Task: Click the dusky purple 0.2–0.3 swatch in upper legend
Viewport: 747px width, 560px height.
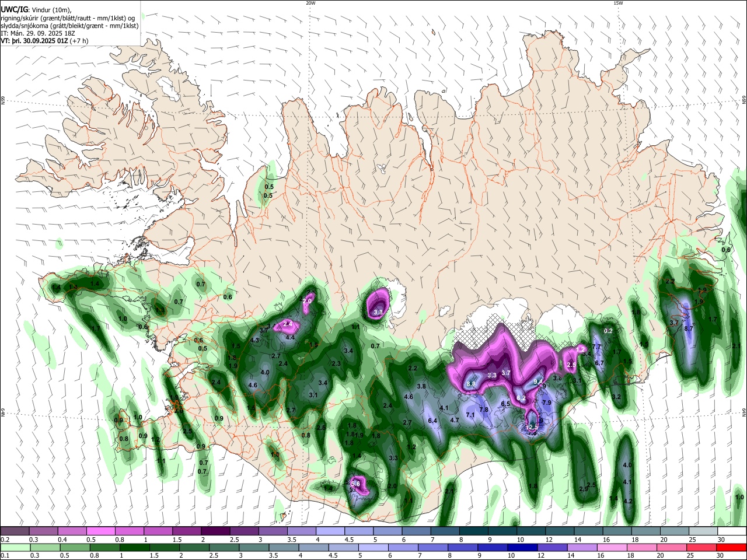Action: (x=15, y=531)
